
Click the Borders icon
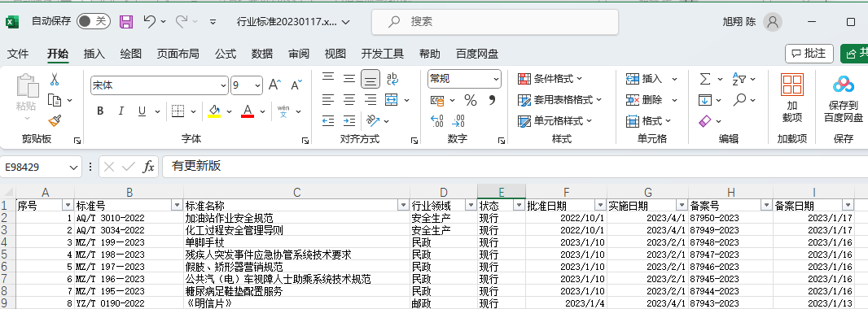click(178, 111)
